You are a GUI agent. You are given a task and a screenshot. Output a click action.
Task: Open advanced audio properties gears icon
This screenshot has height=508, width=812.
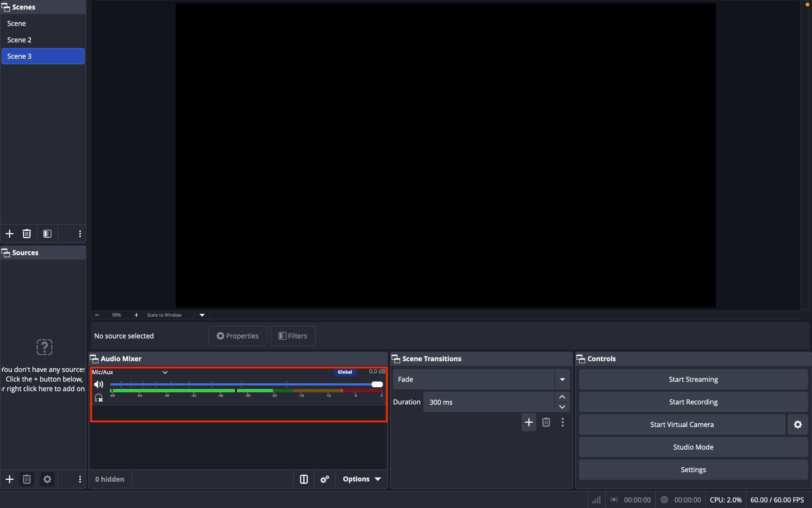[x=325, y=479]
